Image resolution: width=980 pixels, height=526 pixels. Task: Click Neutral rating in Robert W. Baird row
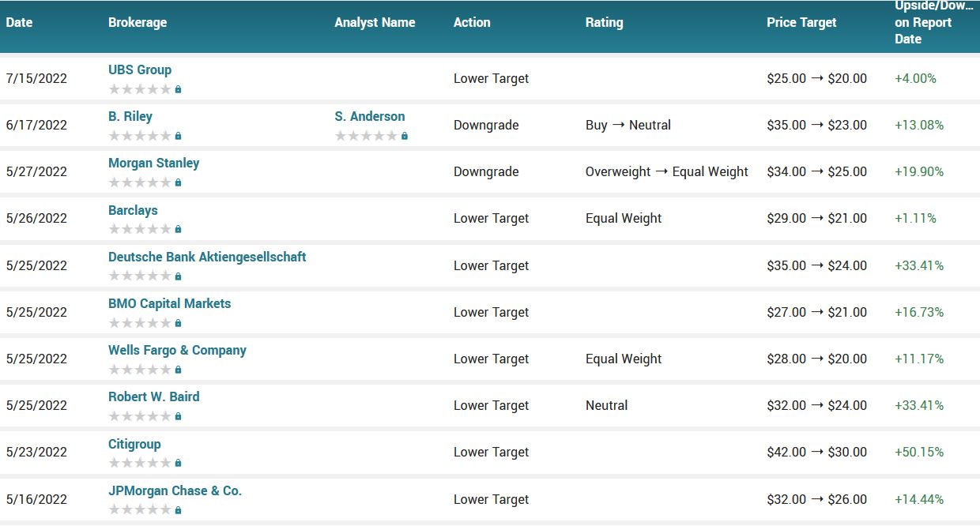(x=607, y=405)
